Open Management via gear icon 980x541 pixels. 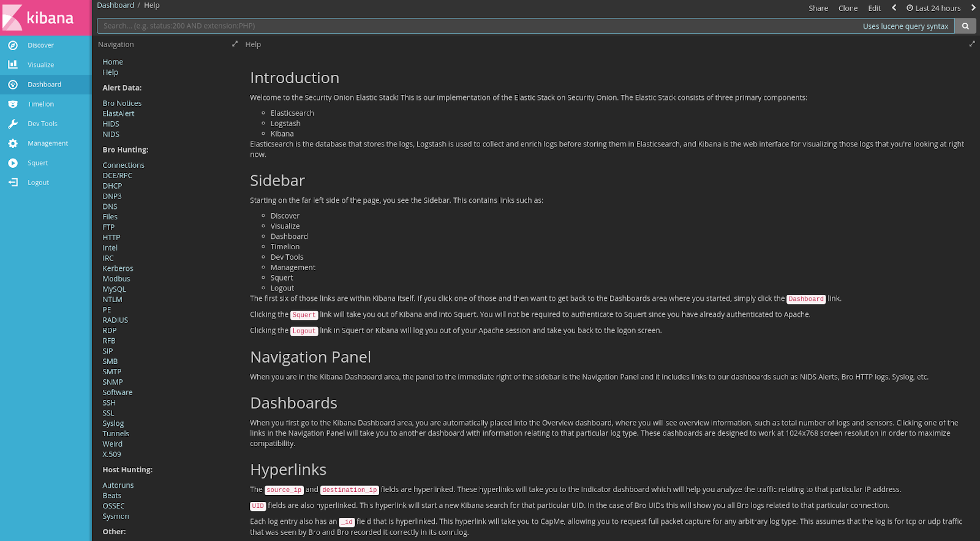[x=13, y=143]
